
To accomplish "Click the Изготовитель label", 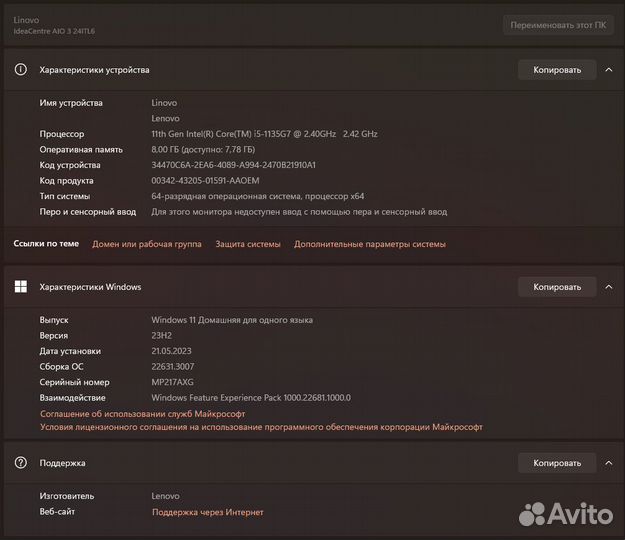I will (67, 496).
